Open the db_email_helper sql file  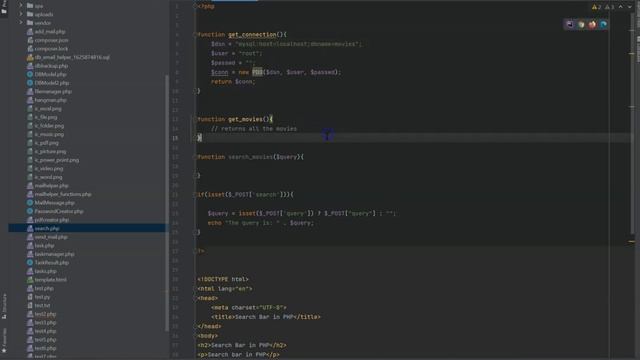72,57
